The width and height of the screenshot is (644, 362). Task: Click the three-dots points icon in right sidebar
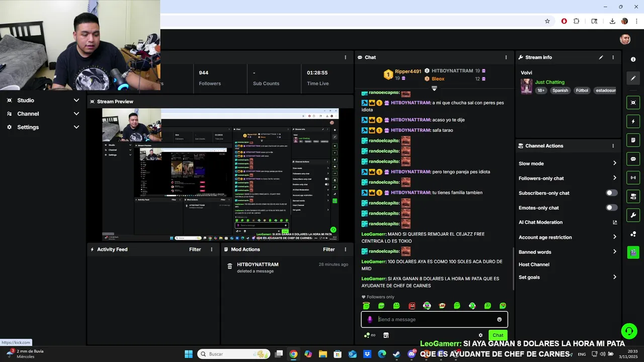[x=633, y=234]
